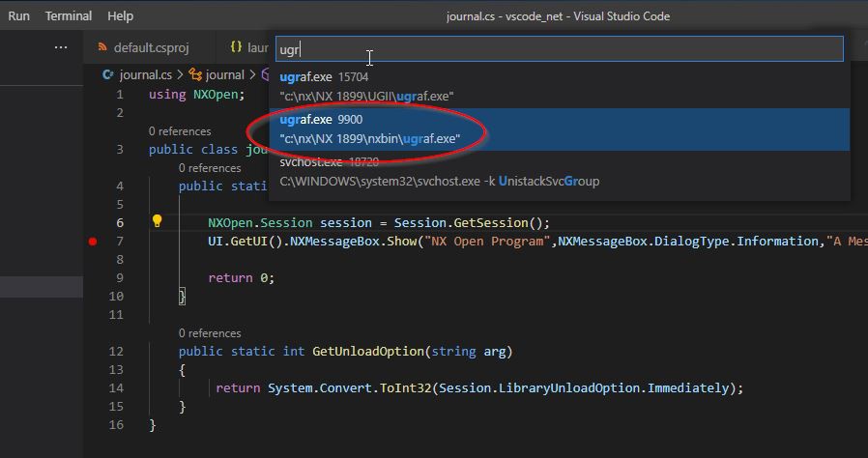
Task: Click the curly braces icon on launch tab
Action: pos(236,47)
